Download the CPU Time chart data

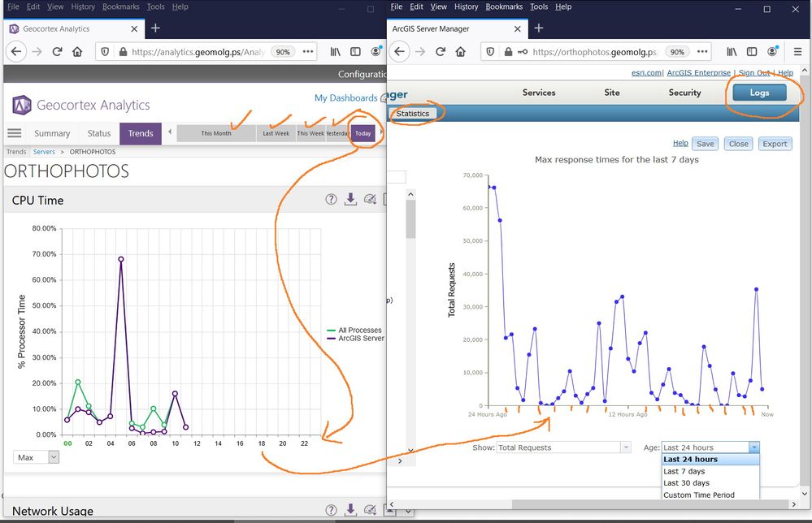coord(350,199)
